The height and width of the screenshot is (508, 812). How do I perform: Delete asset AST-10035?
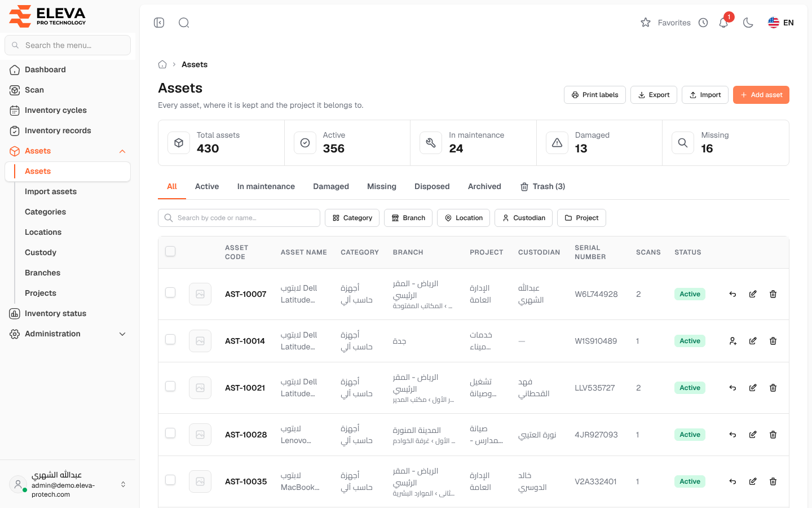point(773,481)
